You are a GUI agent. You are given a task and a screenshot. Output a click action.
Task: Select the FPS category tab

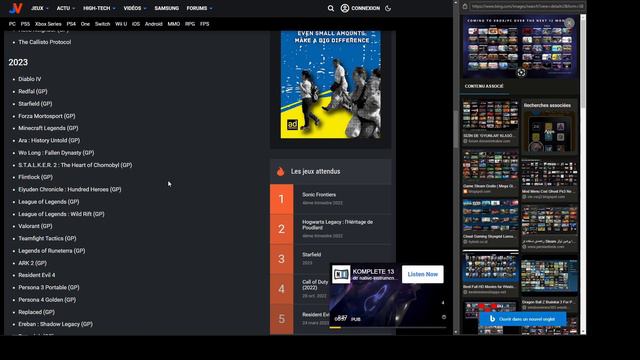pos(204,24)
